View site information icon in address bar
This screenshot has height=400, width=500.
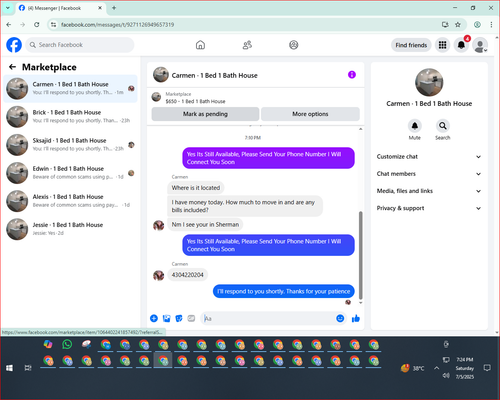(x=54, y=25)
